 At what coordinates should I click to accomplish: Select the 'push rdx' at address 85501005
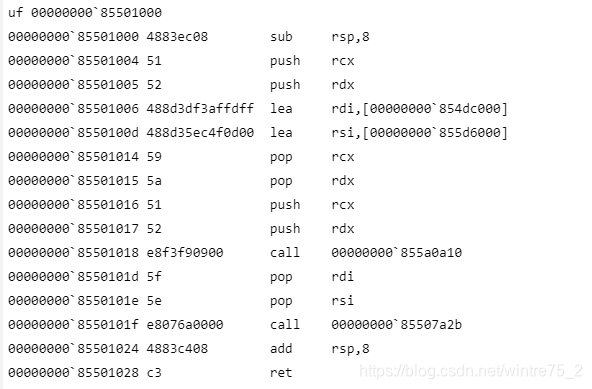click(x=181, y=85)
